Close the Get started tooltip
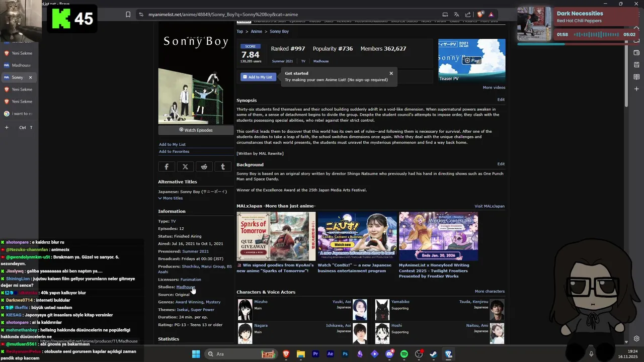The width and height of the screenshot is (644, 362). [x=391, y=73]
